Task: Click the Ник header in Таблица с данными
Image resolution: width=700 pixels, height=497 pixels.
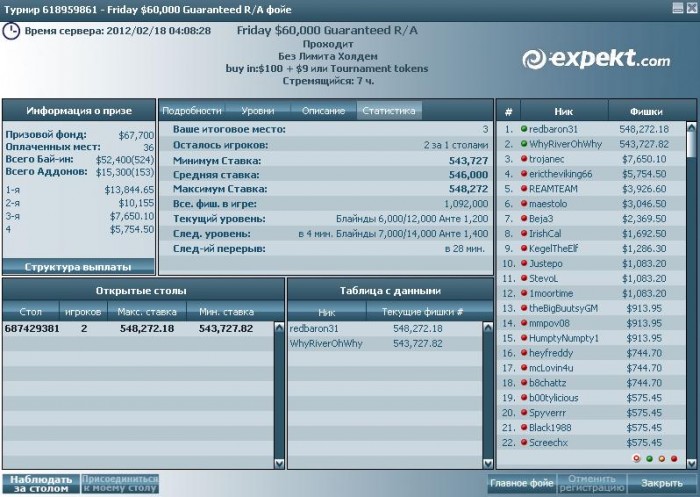Action: (x=327, y=312)
